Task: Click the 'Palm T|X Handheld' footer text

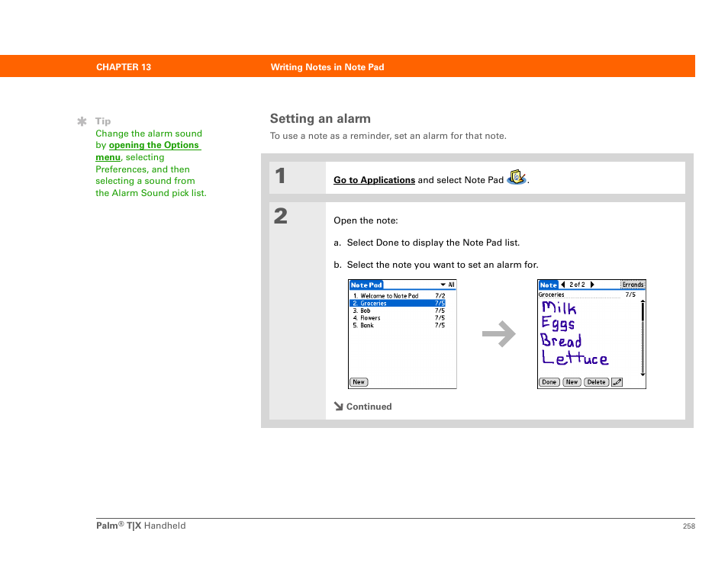Action: pos(140,526)
